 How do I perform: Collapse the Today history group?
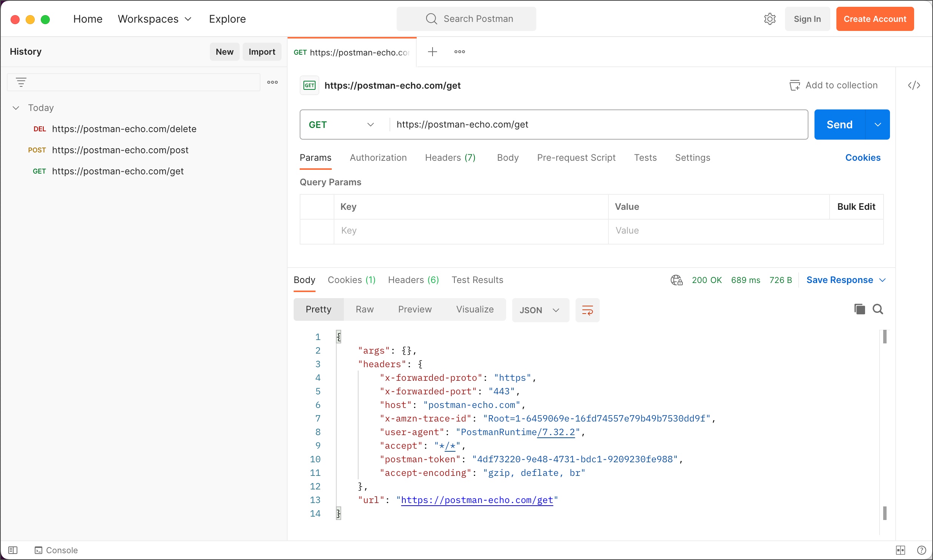(16, 108)
